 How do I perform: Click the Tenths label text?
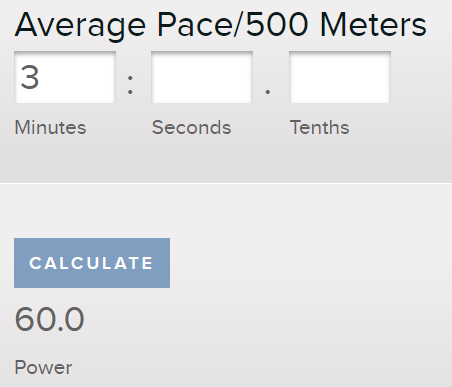point(319,127)
